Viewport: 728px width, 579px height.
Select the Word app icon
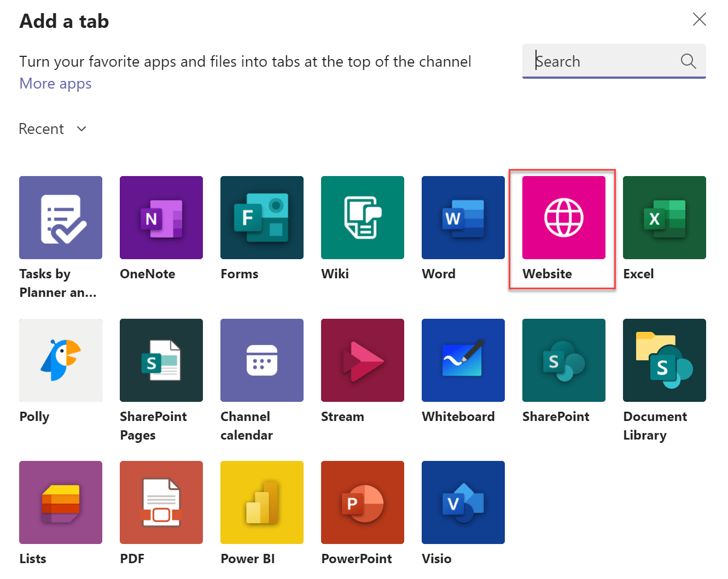click(x=463, y=217)
